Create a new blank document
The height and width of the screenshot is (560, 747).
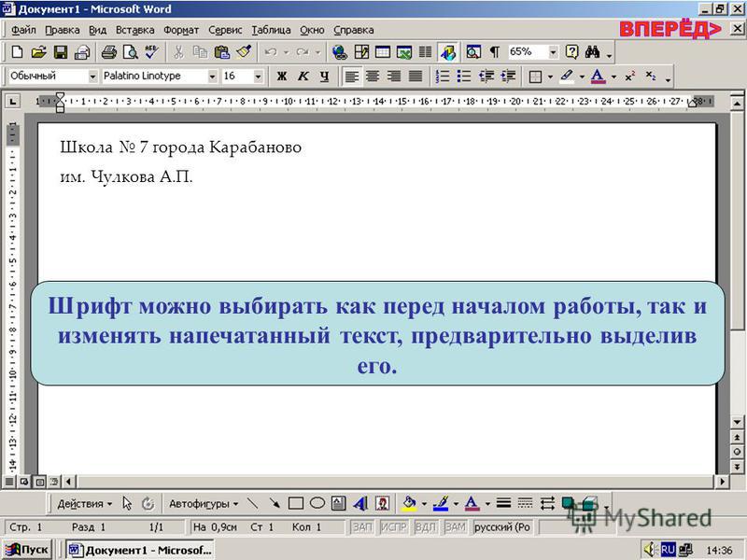pyautogui.click(x=17, y=52)
